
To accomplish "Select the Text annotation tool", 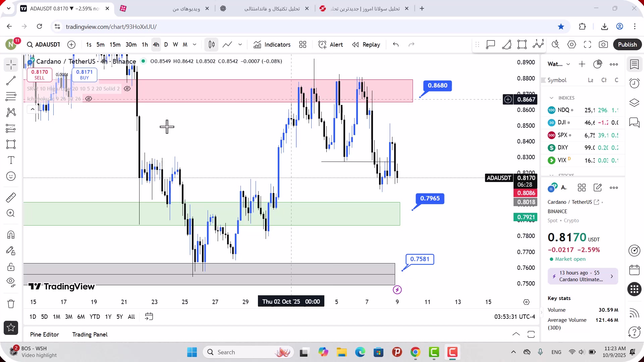I will (x=11, y=160).
